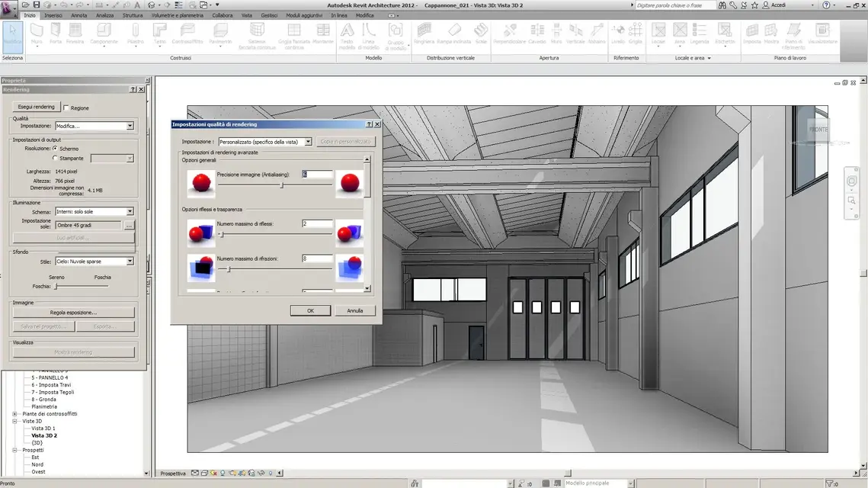This screenshot has width=868, height=488.
Task: Select 7 - Imposta Tegoli in project browser
Action: coord(53,392)
